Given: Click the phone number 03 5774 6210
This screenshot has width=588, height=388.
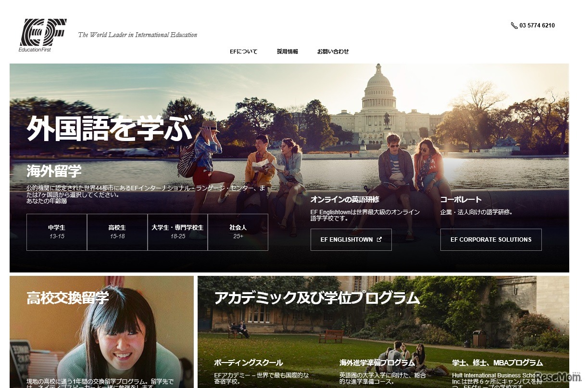Looking at the screenshot, I should (537, 26).
